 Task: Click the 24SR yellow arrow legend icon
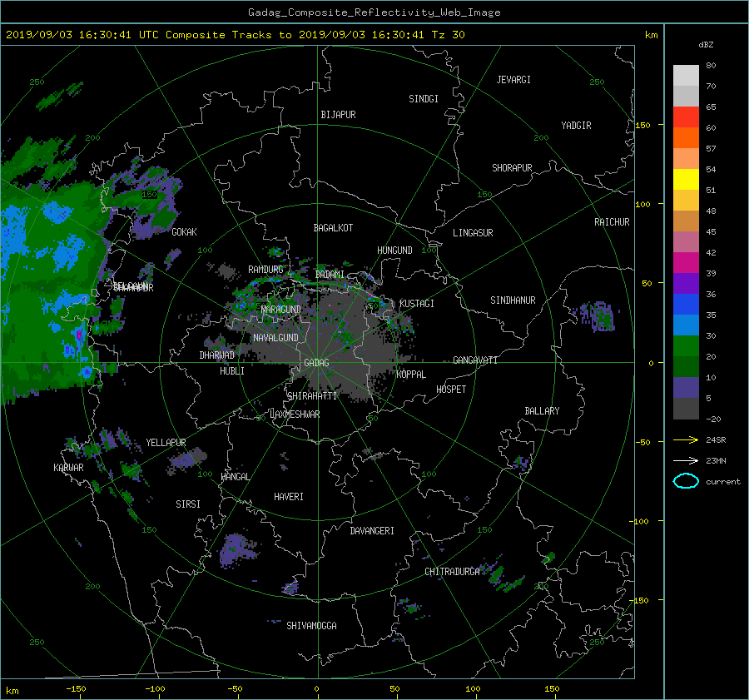coord(686,439)
